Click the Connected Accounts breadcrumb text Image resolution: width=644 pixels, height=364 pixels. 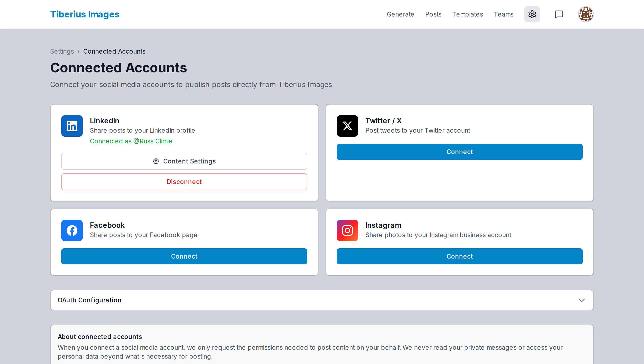pyautogui.click(x=114, y=51)
